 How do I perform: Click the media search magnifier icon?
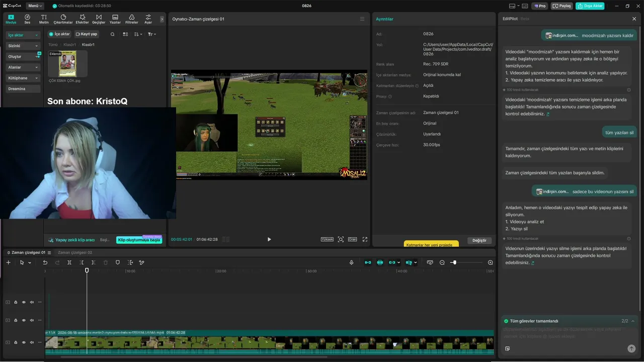(x=113, y=34)
